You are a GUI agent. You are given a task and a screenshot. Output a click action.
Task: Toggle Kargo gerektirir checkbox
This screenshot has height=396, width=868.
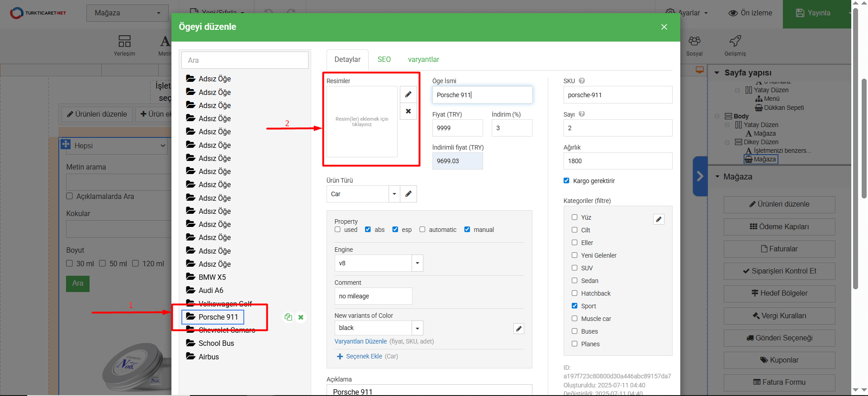point(566,180)
